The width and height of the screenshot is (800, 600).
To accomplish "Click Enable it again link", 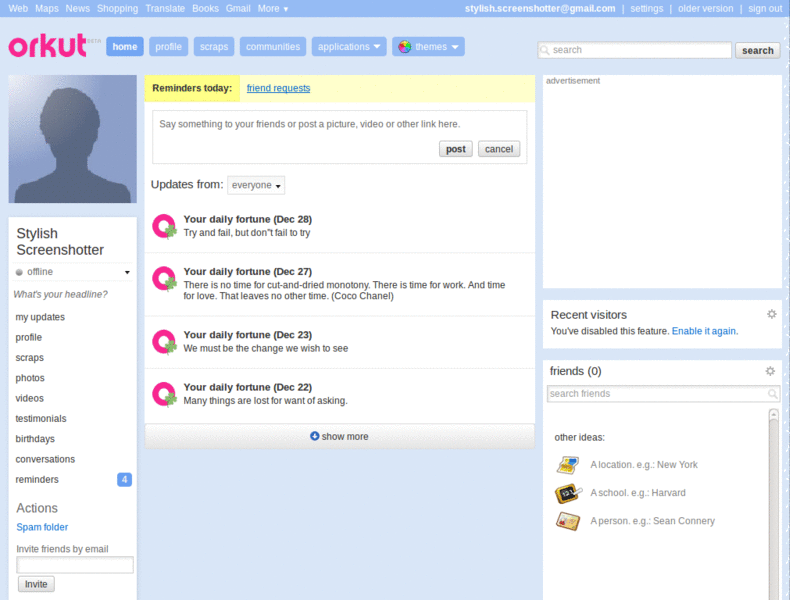I will point(704,331).
